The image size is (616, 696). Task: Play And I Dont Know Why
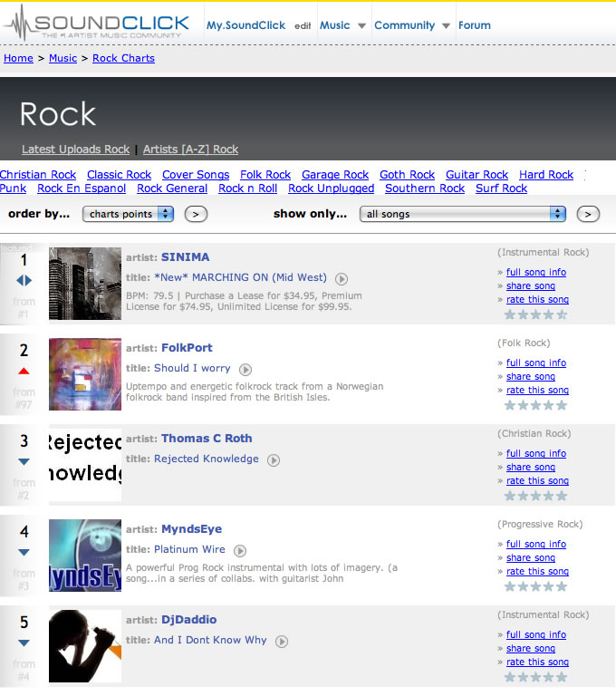282,642
